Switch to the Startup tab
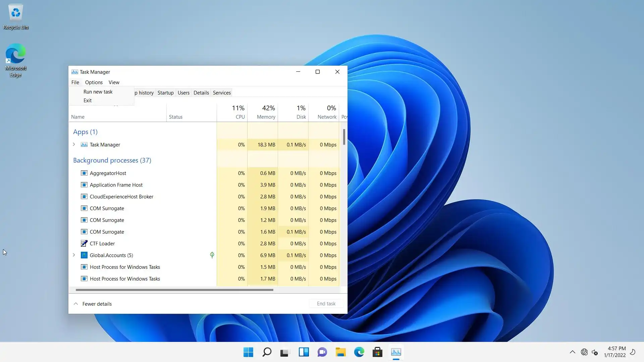The image size is (644, 362). (x=165, y=93)
